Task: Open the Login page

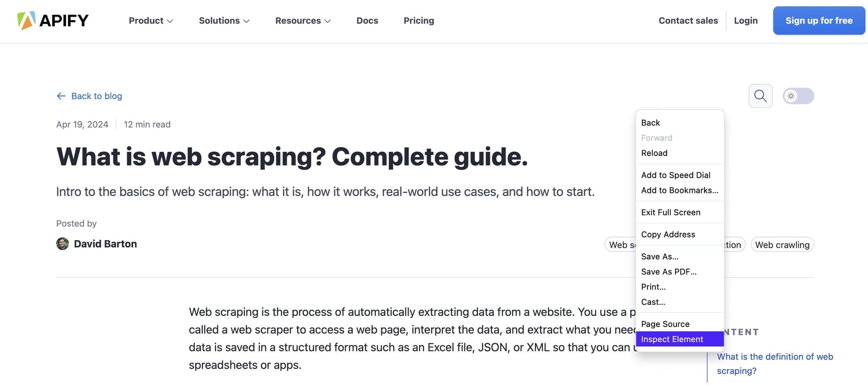Action: click(x=746, y=20)
